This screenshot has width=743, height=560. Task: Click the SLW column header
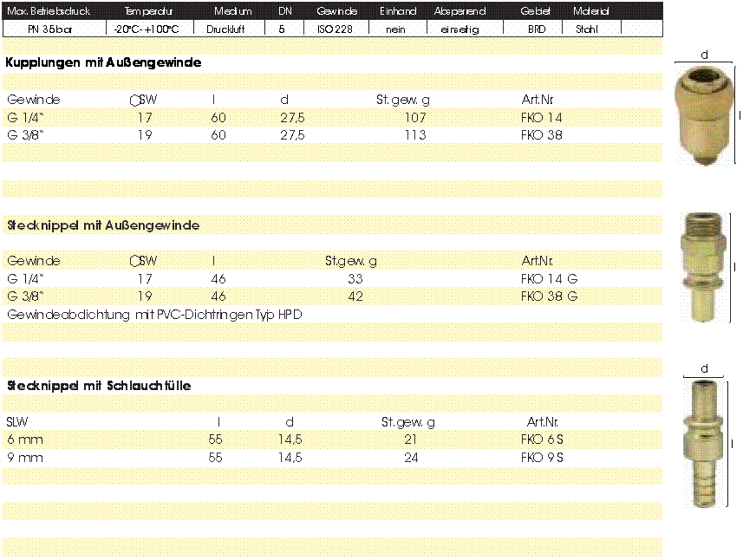point(17,421)
